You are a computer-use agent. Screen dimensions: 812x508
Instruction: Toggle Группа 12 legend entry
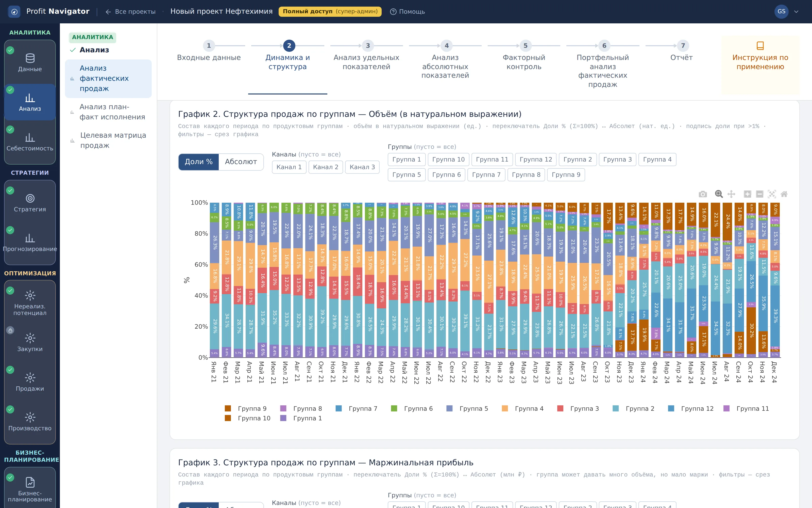point(690,408)
